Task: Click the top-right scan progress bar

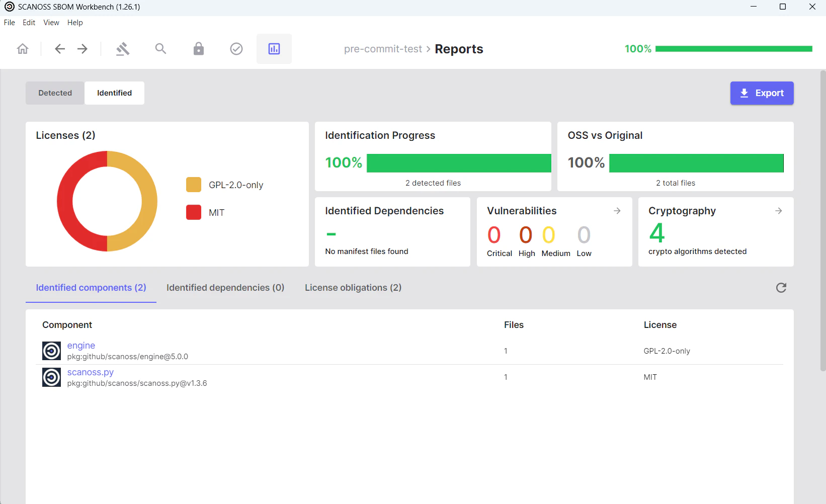Action: point(734,49)
